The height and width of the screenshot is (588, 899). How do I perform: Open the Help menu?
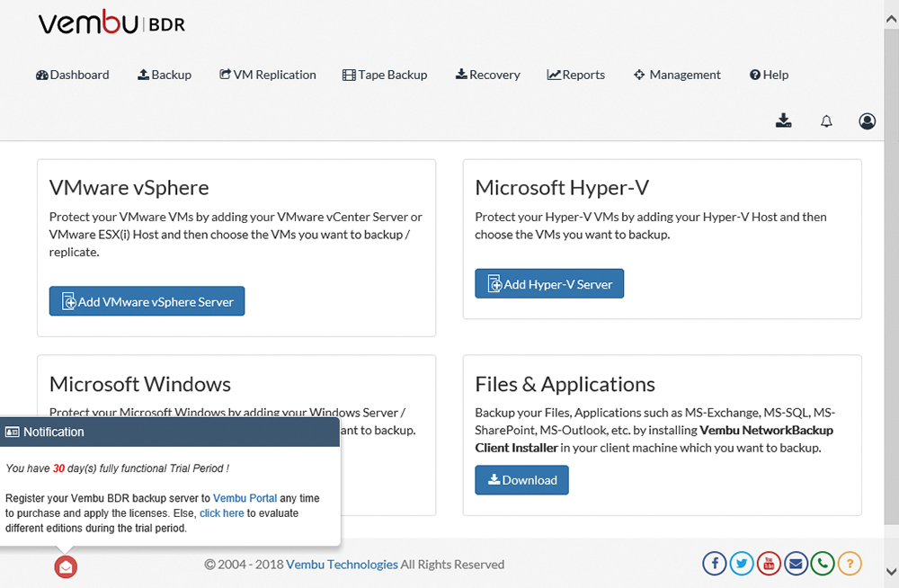click(769, 75)
